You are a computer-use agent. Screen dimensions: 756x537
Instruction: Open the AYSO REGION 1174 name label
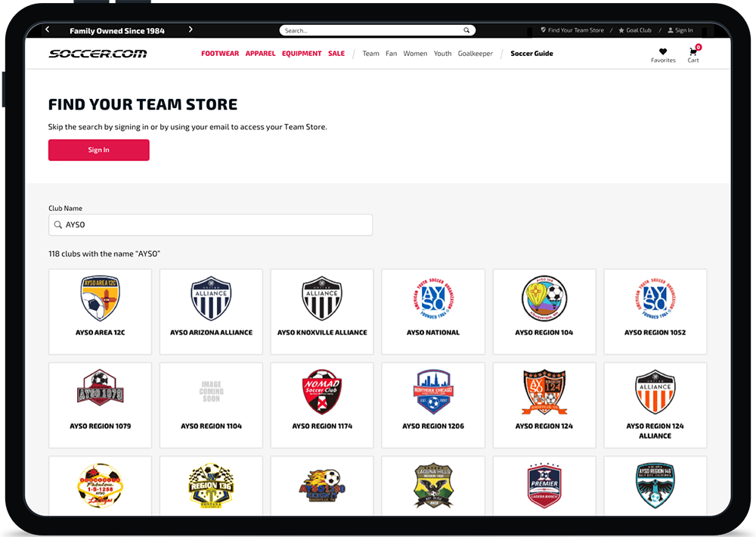click(x=322, y=426)
